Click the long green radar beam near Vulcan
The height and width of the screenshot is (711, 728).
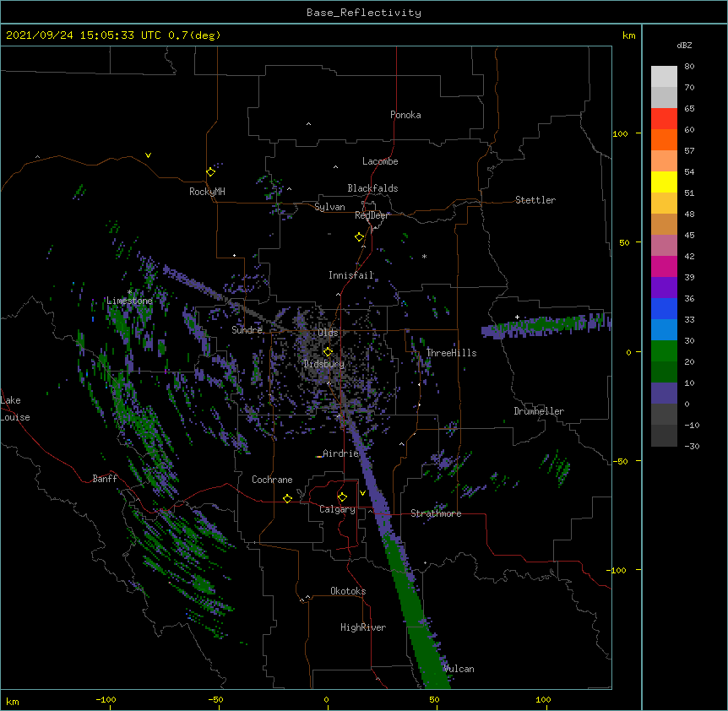tap(417, 612)
